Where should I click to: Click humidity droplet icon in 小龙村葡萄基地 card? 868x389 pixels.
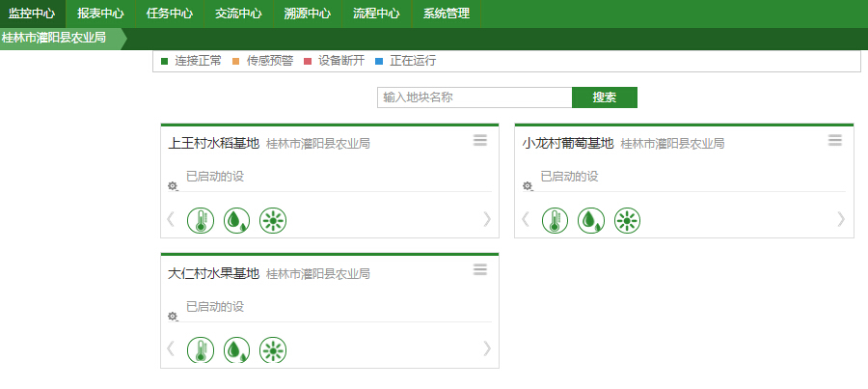(x=591, y=220)
